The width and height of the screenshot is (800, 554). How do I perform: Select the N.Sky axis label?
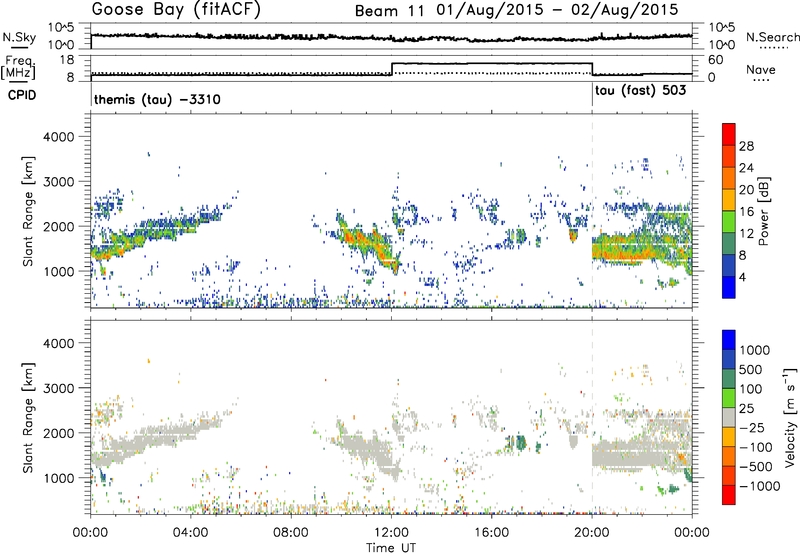click(x=19, y=37)
